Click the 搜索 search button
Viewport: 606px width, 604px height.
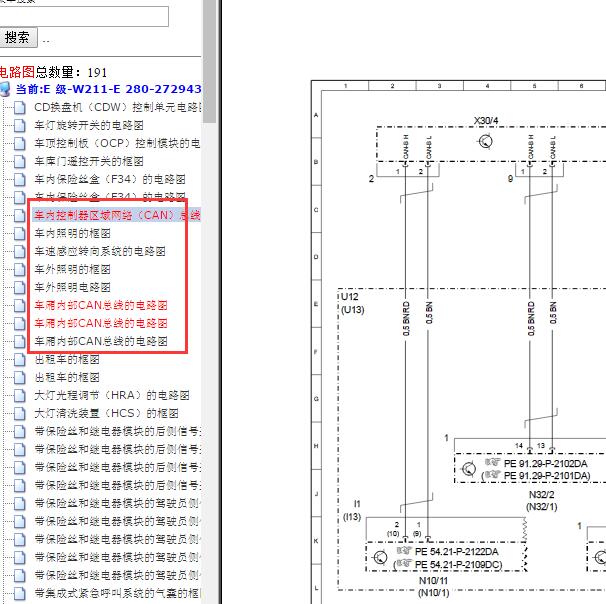[18, 37]
